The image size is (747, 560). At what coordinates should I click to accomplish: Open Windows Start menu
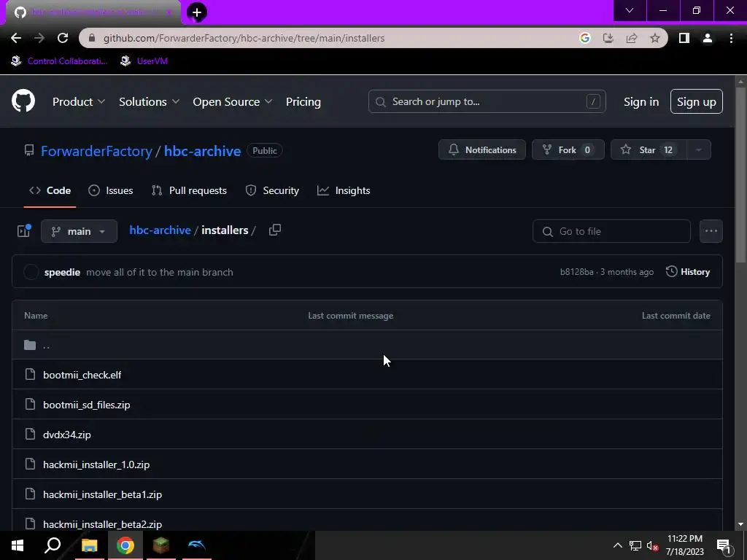coord(18,545)
